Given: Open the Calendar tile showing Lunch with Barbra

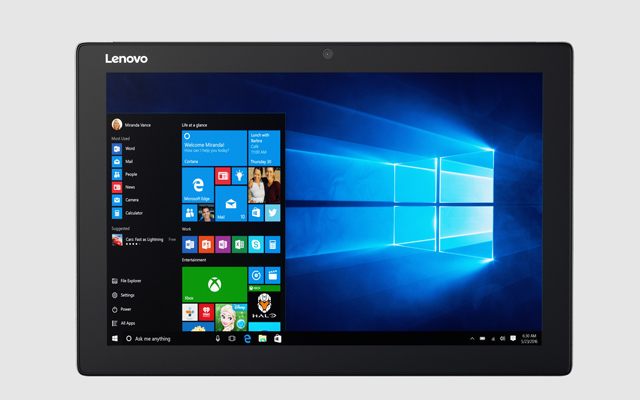Looking at the screenshot, I should pyautogui.click(x=264, y=148).
